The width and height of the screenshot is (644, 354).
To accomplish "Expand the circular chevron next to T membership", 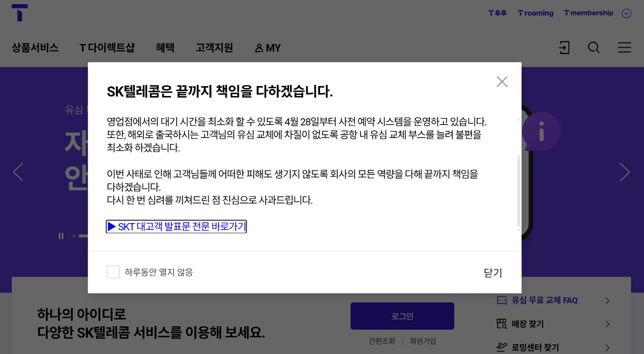I will [626, 13].
